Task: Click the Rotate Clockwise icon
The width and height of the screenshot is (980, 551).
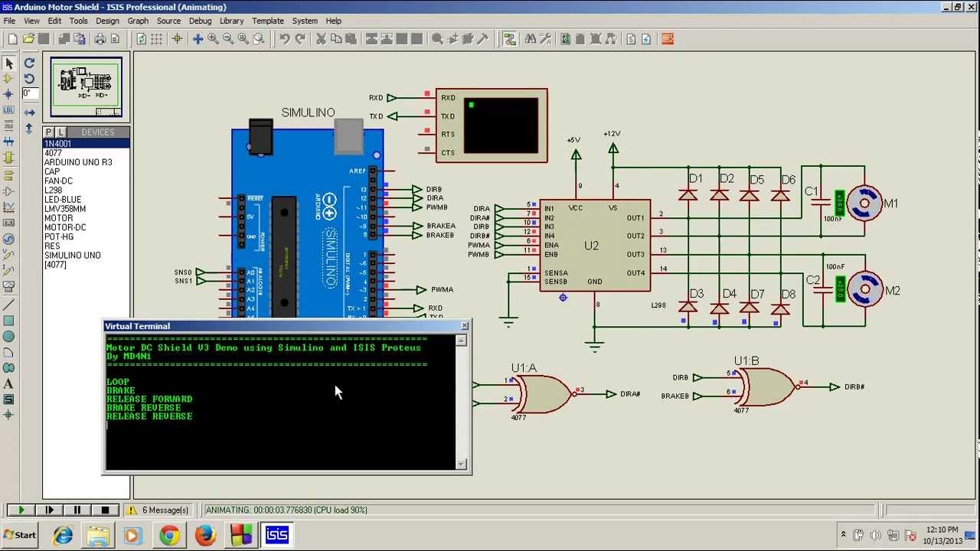Action: (29, 64)
